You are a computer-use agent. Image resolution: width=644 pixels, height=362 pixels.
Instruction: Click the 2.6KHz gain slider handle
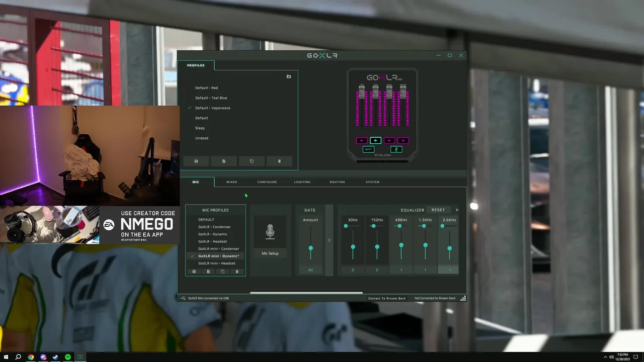click(449, 248)
